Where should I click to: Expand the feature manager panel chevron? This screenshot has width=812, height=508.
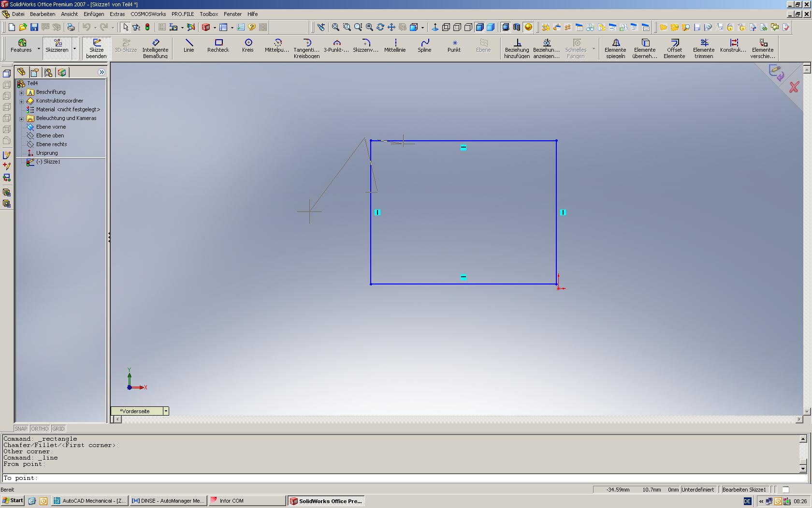(101, 72)
